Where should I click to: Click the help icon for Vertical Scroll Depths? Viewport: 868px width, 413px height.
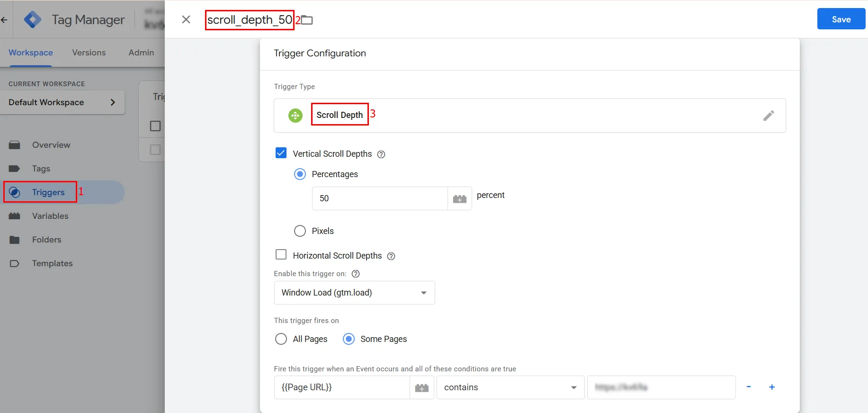click(381, 154)
